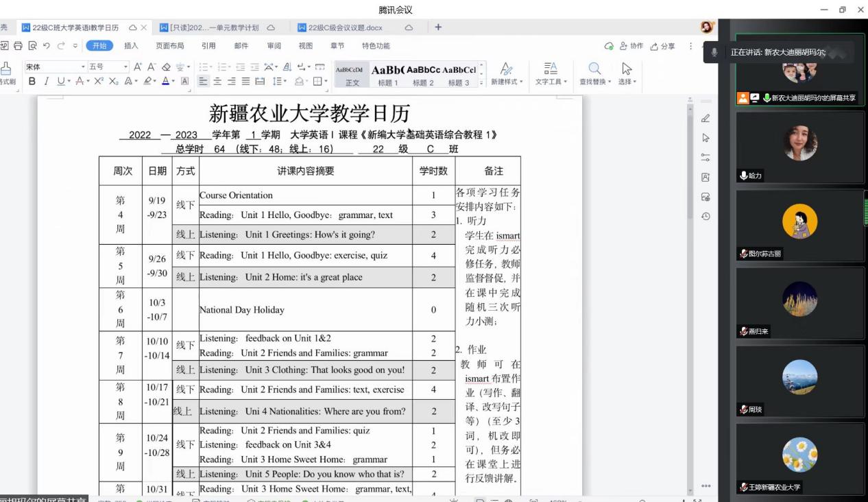This screenshot has height=502, width=868.
Task: Click the increase font size icon
Action: (x=138, y=67)
